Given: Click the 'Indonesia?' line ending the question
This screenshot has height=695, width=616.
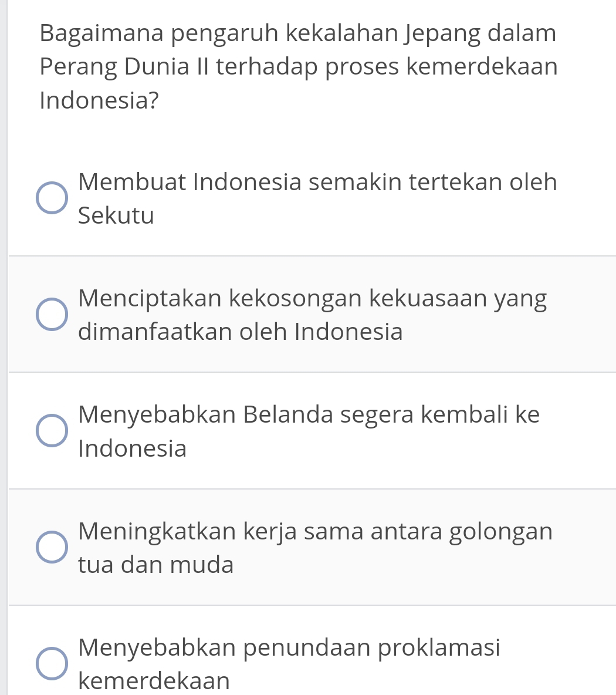Looking at the screenshot, I should (100, 100).
